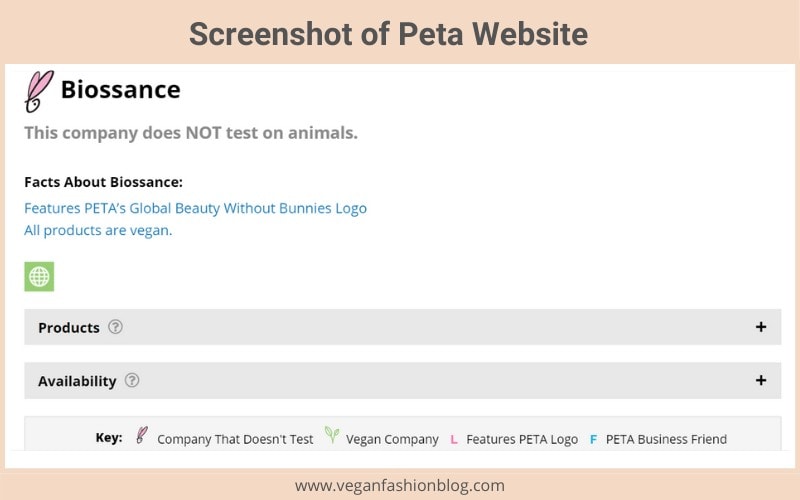800x500 pixels.
Task: Click the Vegan Company legend label
Action: [x=392, y=439]
